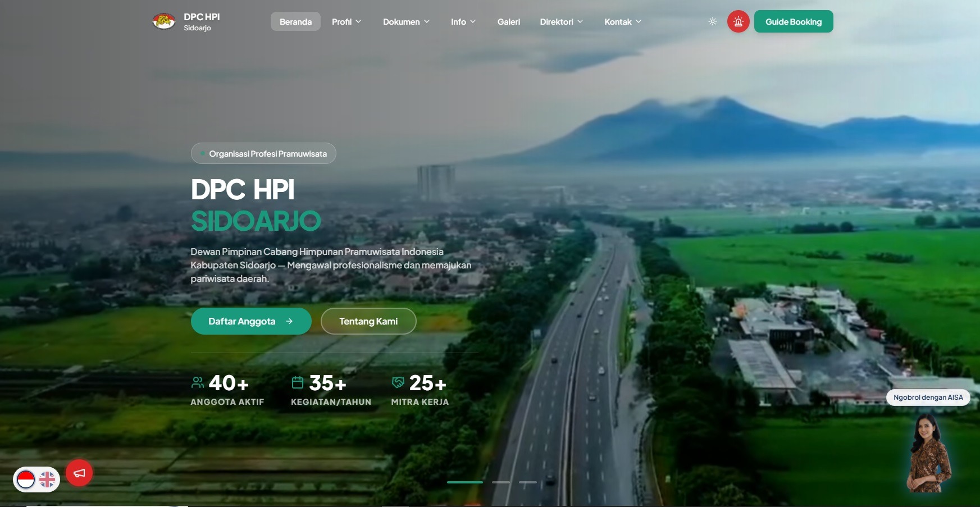Click the Tentang Kami button
The height and width of the screenshot is (507, 980).
(368, 321)
